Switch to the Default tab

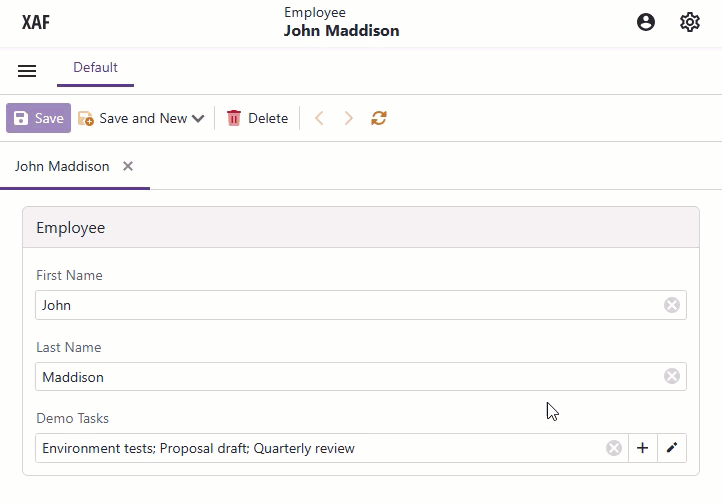95,68
